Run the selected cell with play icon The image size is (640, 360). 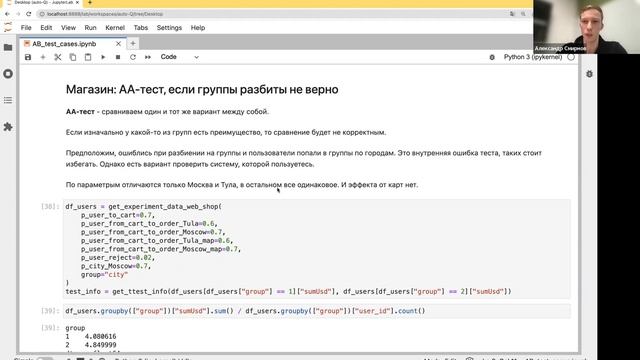pyautogui.click(x=103, y=57)
